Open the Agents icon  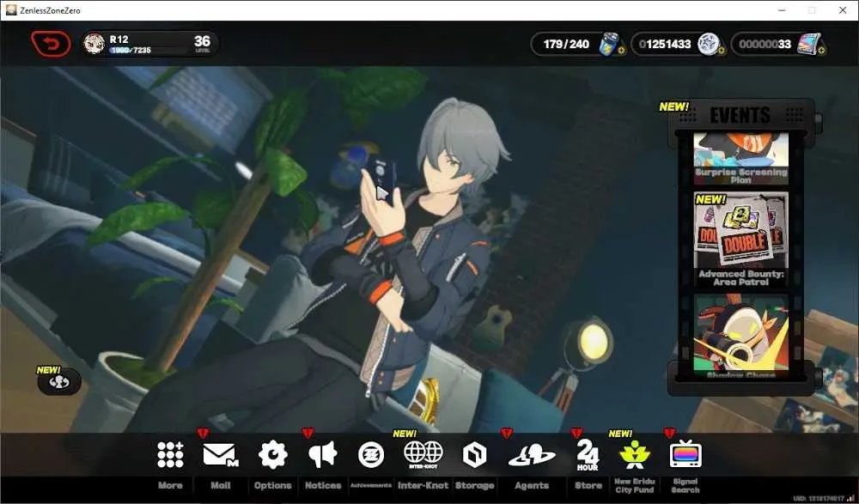pyautogui.click(x=532, y=456)
